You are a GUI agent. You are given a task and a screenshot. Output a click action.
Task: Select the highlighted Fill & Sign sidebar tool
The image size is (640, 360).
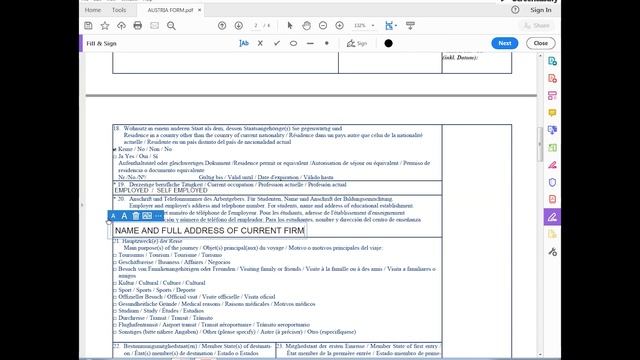(552, 217)
